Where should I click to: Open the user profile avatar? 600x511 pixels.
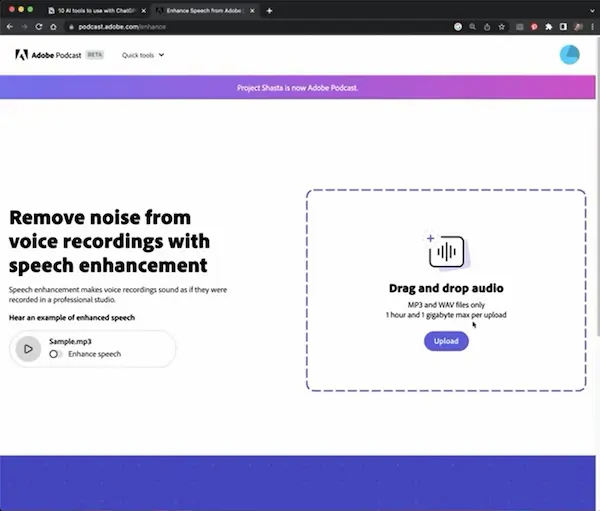click(x=569, y=55)
